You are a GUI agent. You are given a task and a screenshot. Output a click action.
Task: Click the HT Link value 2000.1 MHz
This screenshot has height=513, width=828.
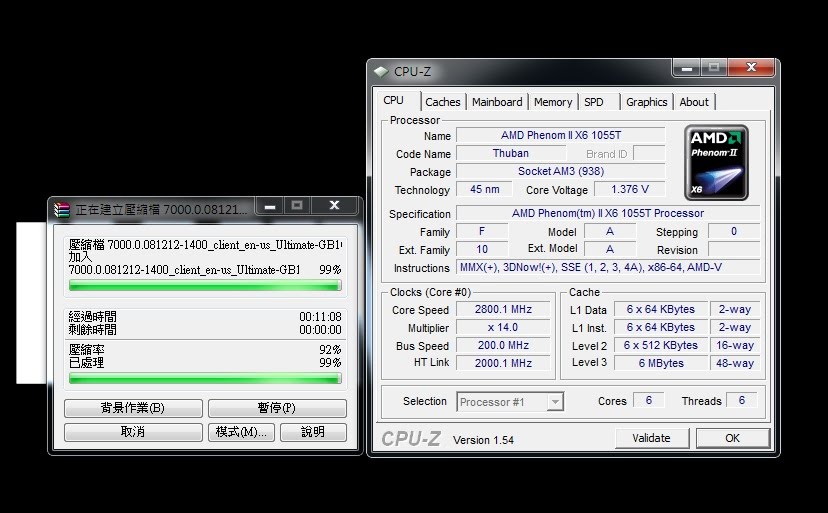pos(503,363)
